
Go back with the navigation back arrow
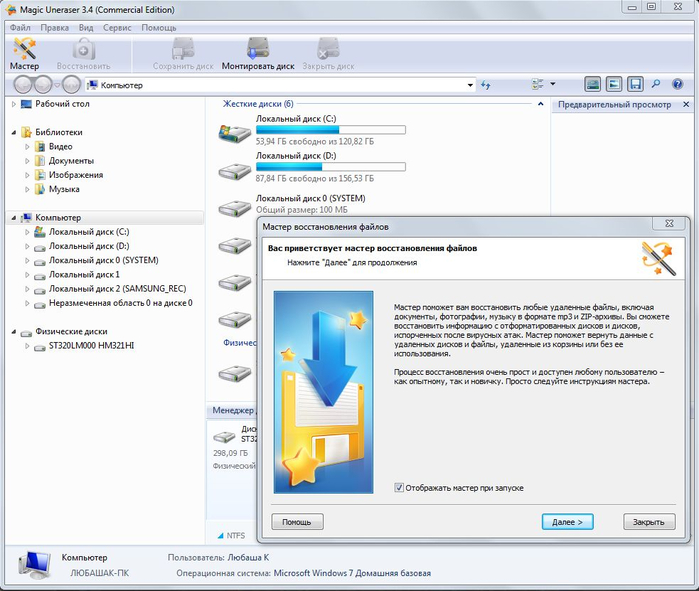(x=23, y=84)
